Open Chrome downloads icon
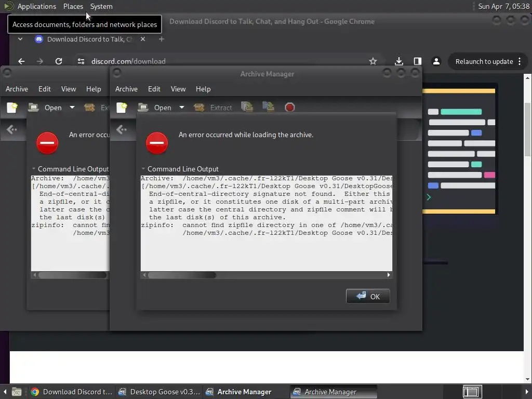 tap(399, 61)
